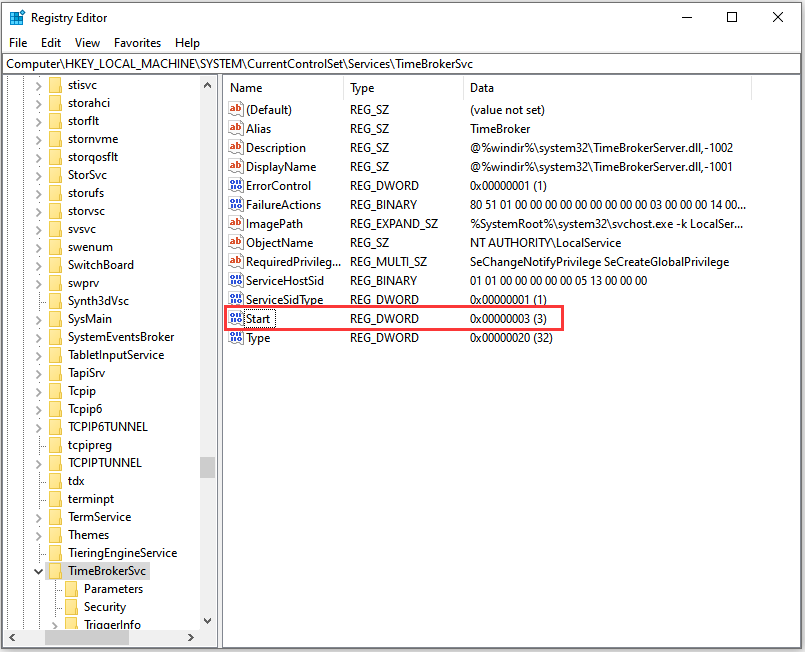
Task: Select the (Default) string value icon
Action: pyautogui.click(x=236, y=109)
